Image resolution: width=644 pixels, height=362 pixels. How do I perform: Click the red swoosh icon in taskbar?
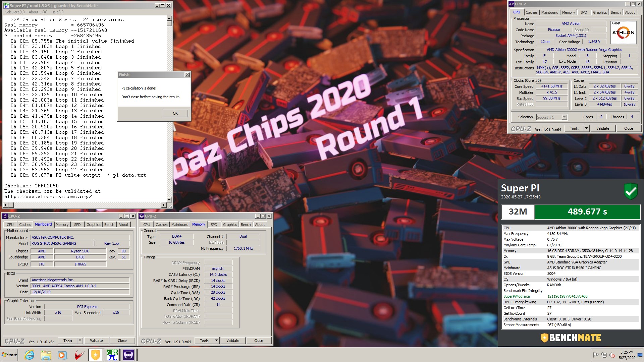tap(79, 355)
